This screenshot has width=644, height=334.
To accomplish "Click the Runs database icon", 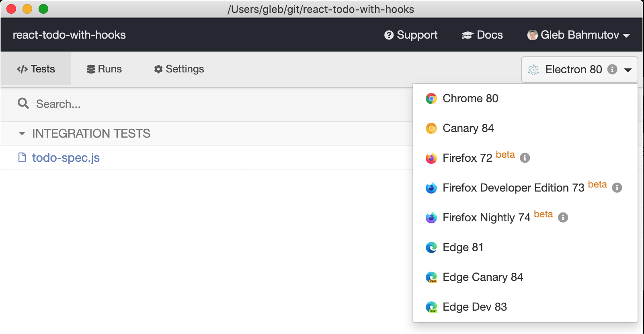I will (91, 69).
